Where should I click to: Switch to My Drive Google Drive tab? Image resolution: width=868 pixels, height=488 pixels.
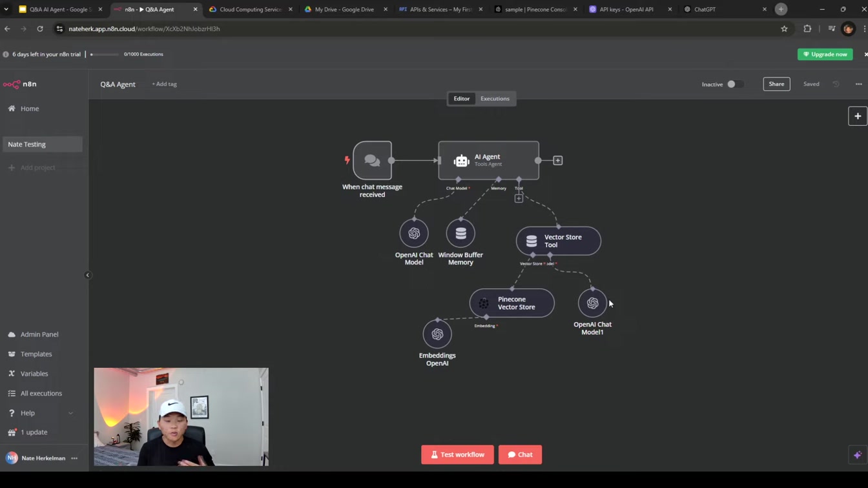pyautogui.click(x=346, y=9)
